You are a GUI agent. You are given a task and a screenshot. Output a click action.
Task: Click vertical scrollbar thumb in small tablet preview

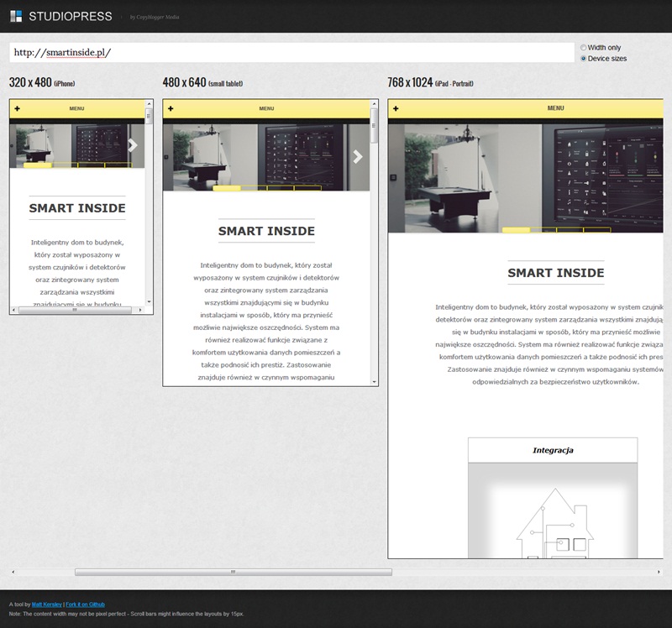[374, 133]
